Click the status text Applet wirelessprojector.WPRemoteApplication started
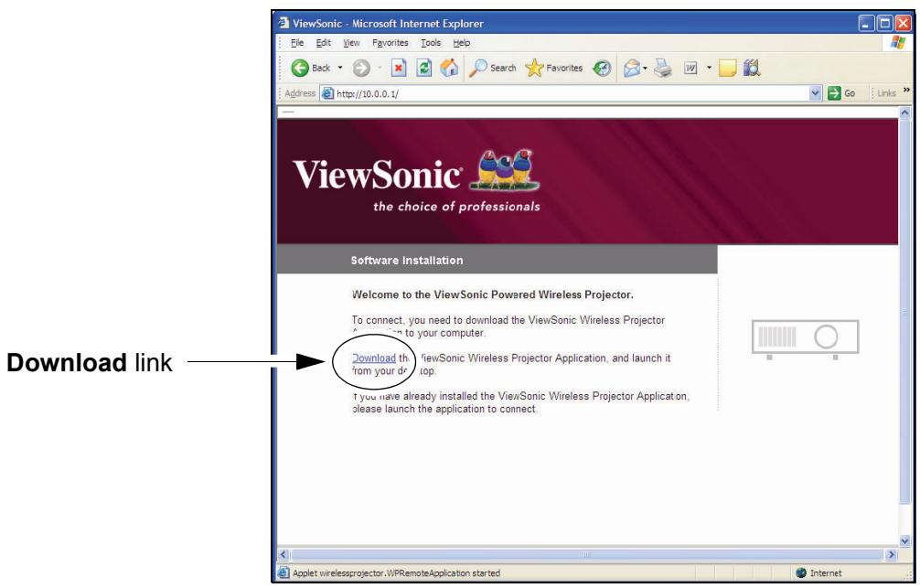 (x=396, y=572)
